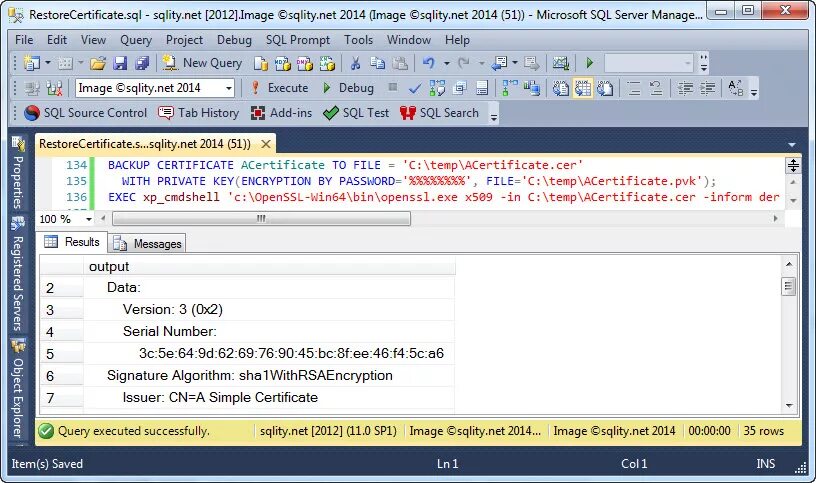The width and height of the screenshot is (816, 483).
Task: Expand the standard toolbar options
Action: (704, 63)
